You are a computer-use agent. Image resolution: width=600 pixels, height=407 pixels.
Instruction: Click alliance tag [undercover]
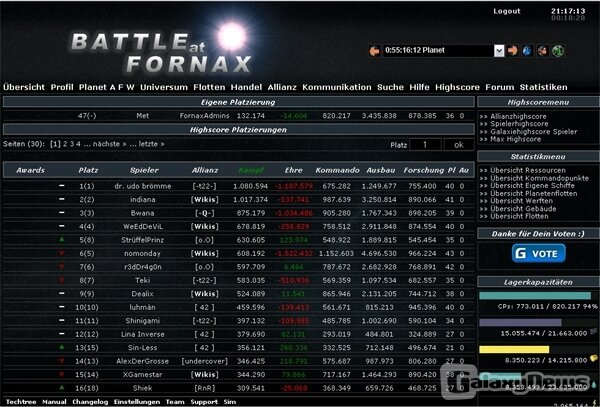(x=204, y=361)
